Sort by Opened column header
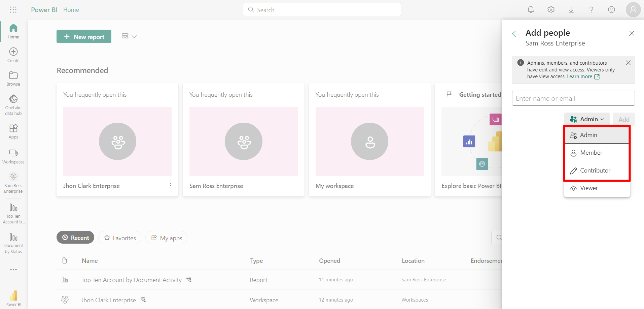 329,260
